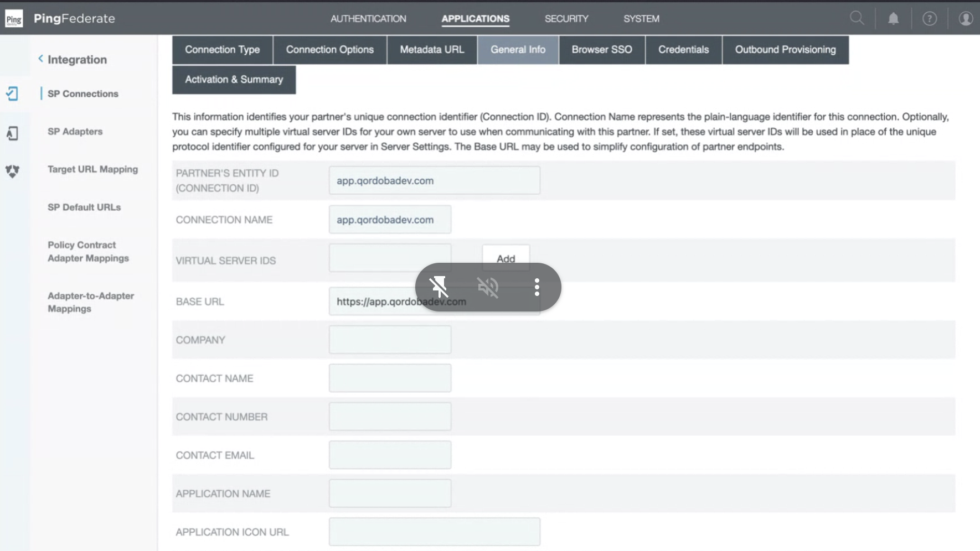The width and height of the screenshot is (980, 551).
Task: Open the user account profile icon
Action: click(966, 19)
